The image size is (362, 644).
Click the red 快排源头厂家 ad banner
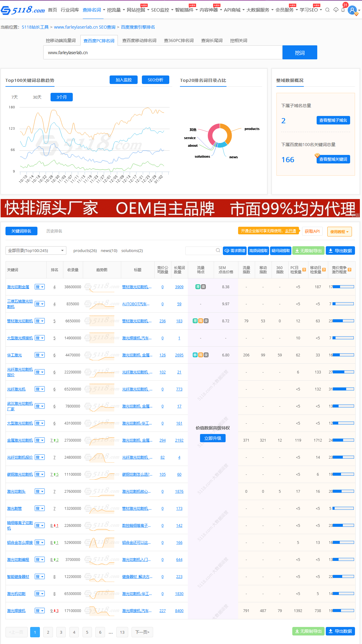pos(180,208)
